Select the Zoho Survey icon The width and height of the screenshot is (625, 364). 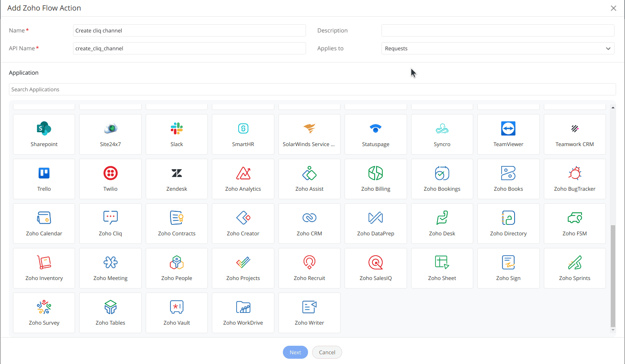pyautogui.click(x=44, y=313)
